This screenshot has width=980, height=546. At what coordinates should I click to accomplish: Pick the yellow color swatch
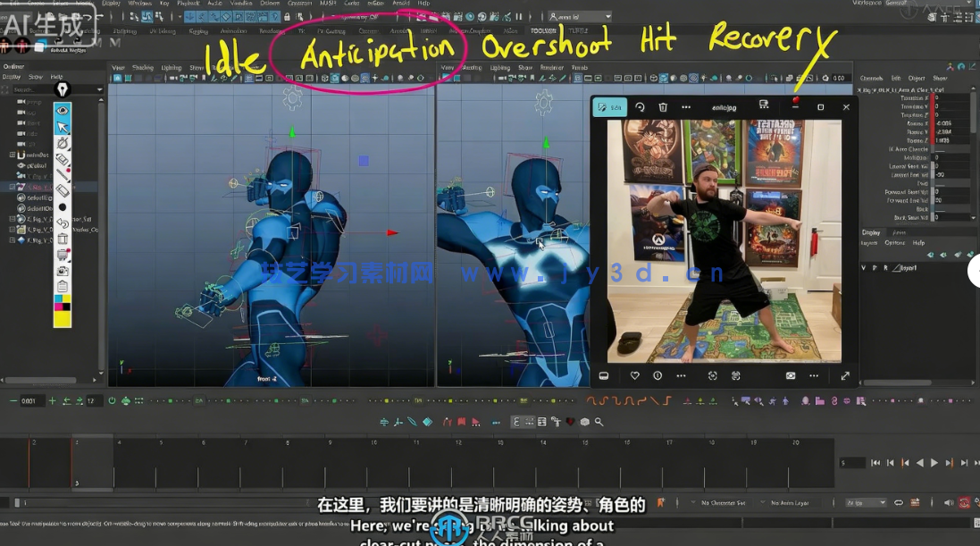coord(63,319)
